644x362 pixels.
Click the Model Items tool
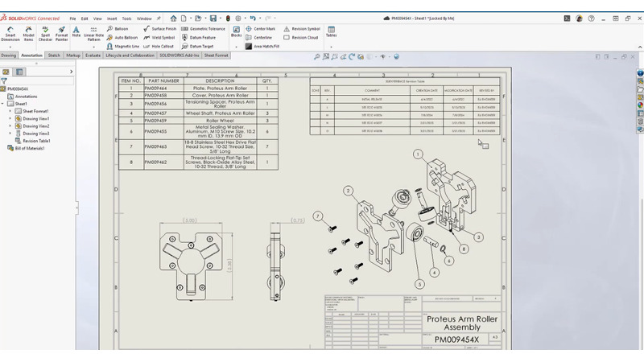tap(28, 33)
